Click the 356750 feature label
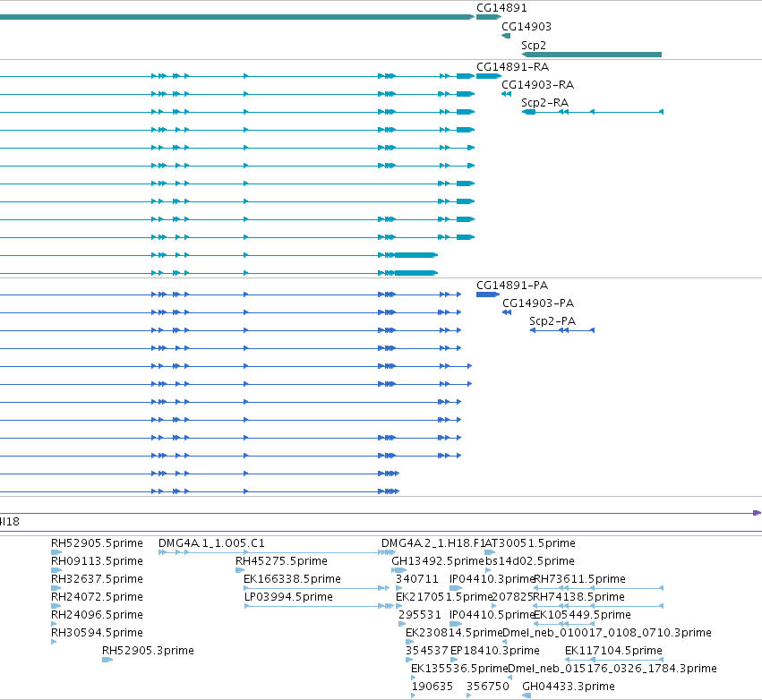Image resolution: width=762 pixels, height=700 pixels. (487, 687)
